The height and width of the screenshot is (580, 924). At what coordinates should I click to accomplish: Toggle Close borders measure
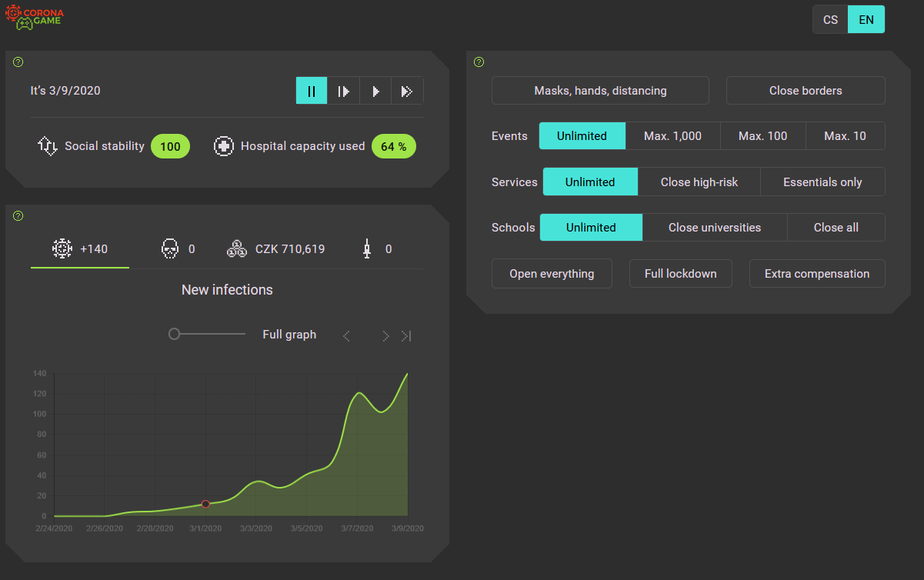pyautogui.click(x=806, y=91)
